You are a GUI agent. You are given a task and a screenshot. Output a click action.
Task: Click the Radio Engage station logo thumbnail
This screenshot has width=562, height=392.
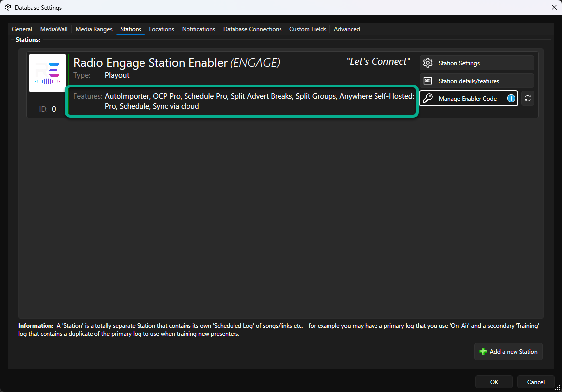pyautogui.click(x=47, y=73)
